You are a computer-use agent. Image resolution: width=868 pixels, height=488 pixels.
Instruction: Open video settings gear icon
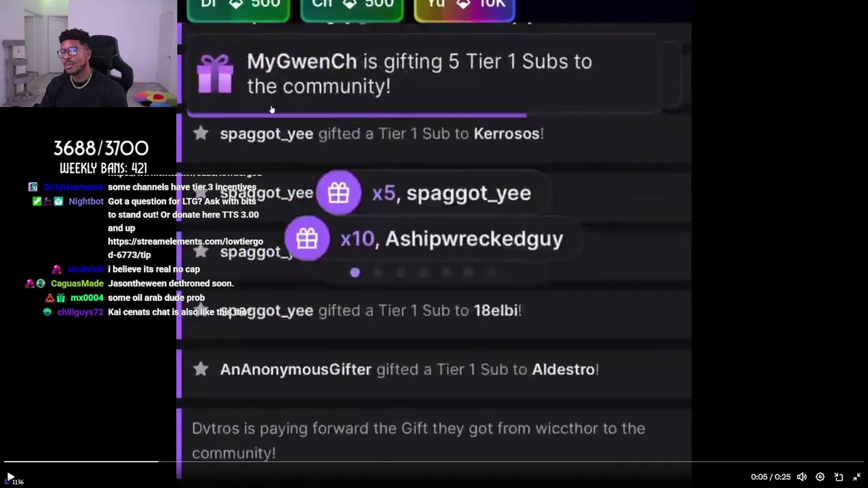pyautogui.click(x=820, y=477)
